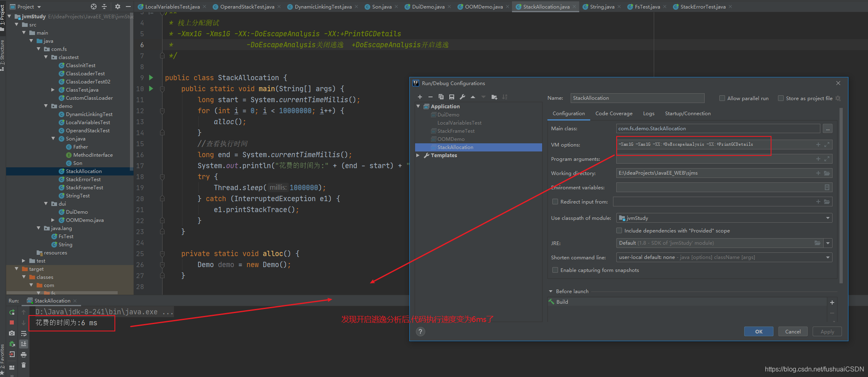
Task: Click the Apply button
Action: pyautogui.click(x=827, y=331)
